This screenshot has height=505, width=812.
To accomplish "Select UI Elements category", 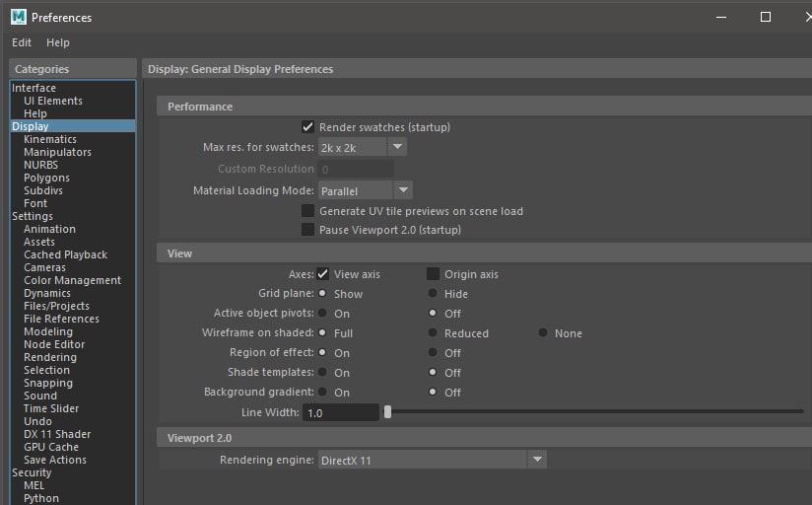I will click(73, 101).
